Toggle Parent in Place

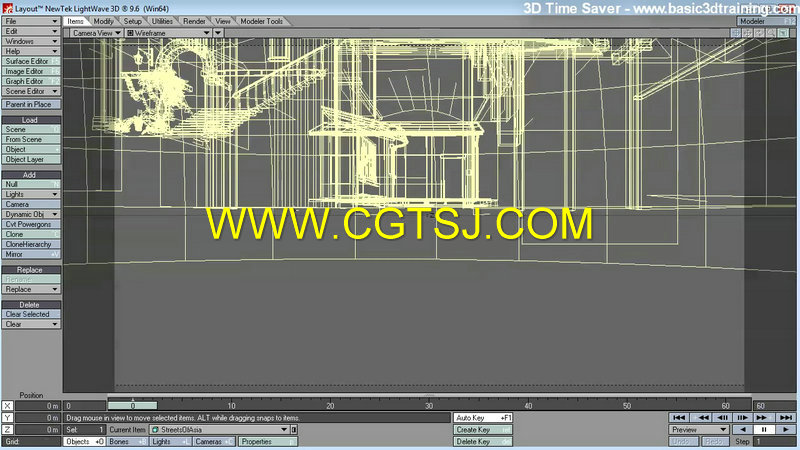point(31,104)
